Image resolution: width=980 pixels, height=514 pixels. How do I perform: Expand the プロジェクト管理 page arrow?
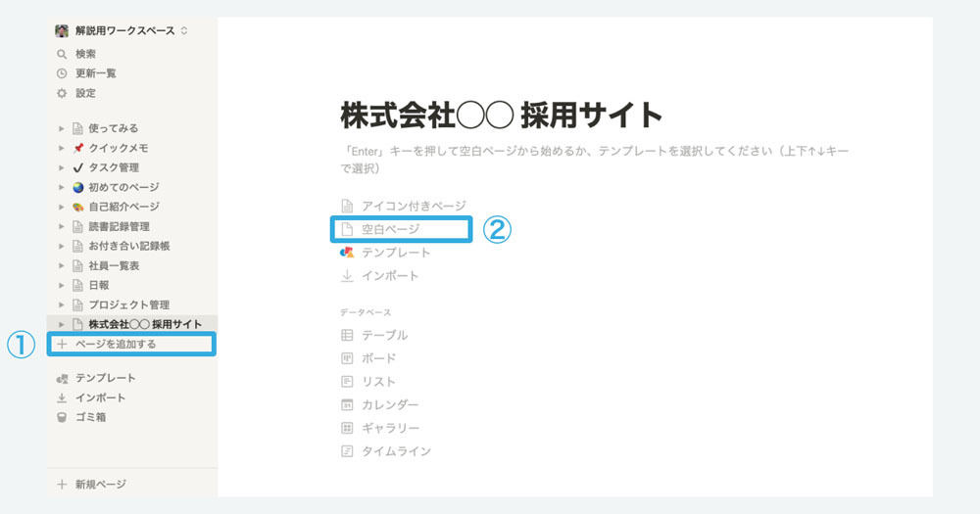(x=61, y=304)
